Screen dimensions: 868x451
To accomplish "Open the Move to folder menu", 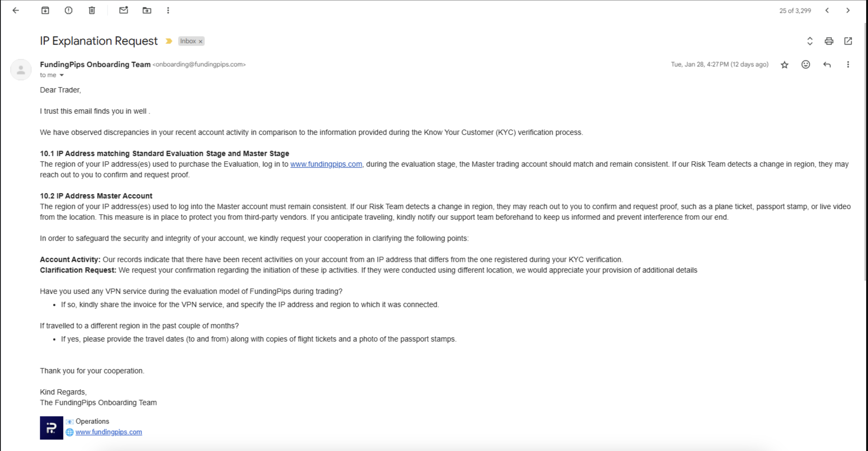I will tap(147, 10).
